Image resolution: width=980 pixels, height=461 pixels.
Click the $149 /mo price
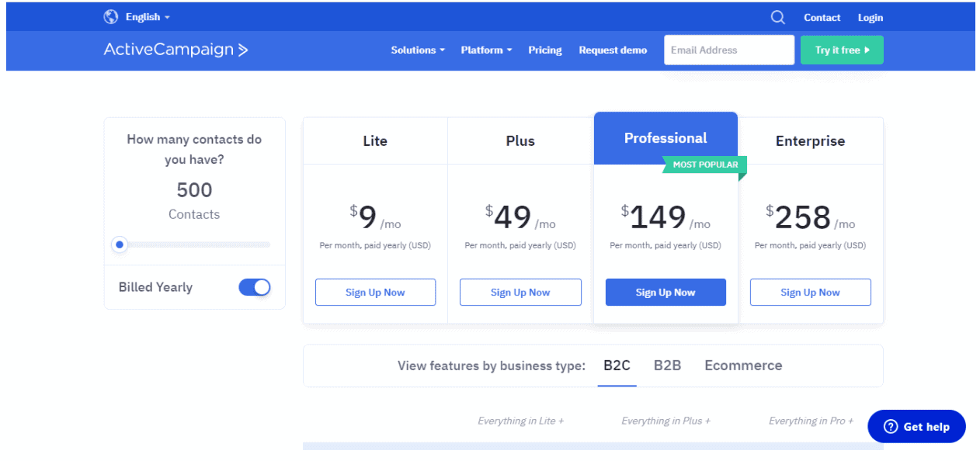point(665,218)
